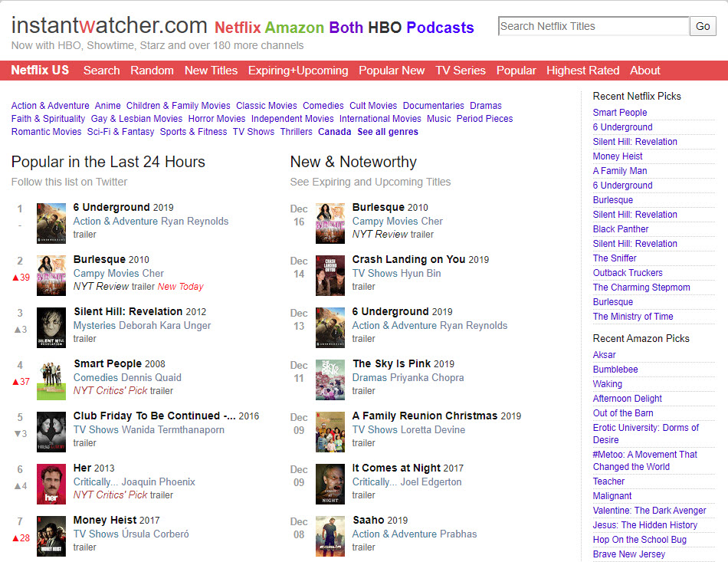
Task: Switch to the HBO section in header
Action: (385, 28)
